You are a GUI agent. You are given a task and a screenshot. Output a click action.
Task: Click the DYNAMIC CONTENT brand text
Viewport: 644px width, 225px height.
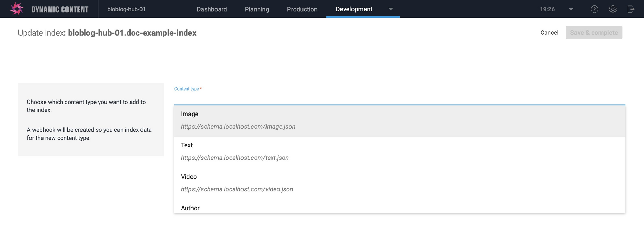tap(60, 9)
